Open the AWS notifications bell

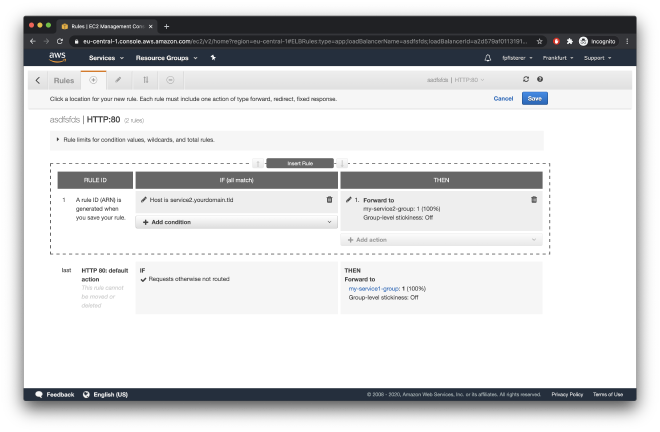(487, 58)
